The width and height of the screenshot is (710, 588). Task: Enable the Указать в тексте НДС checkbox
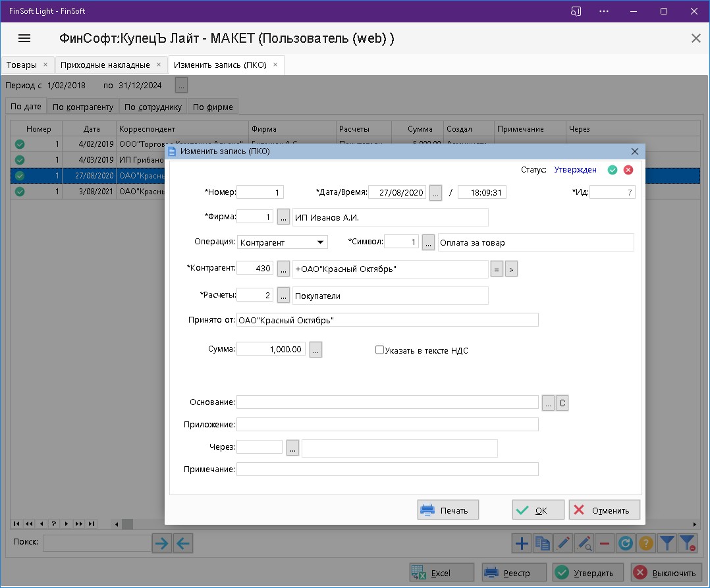click(379, 350)
